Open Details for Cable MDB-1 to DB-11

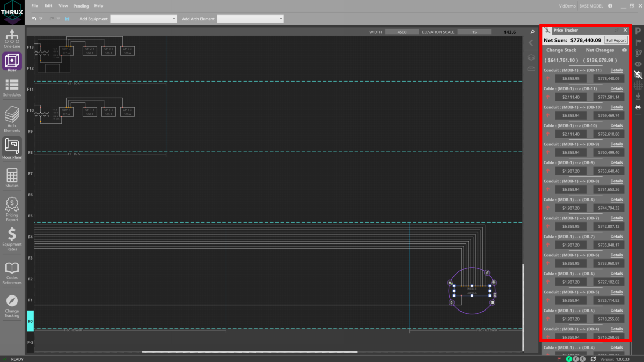tap(616, 88)
